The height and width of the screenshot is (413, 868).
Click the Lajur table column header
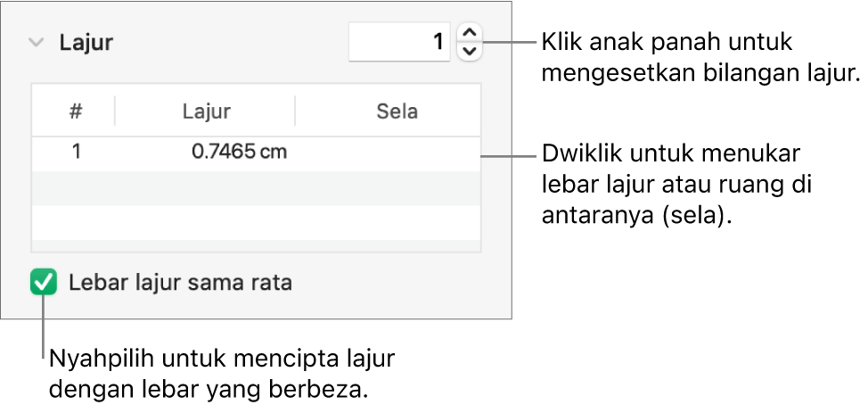[206, 112]
